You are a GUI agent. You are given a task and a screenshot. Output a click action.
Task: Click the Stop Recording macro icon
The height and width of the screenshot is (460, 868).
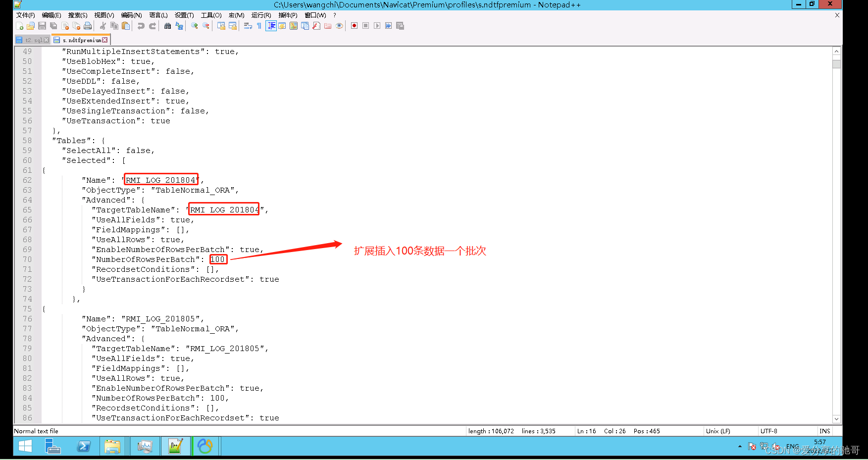pos(366,26)
